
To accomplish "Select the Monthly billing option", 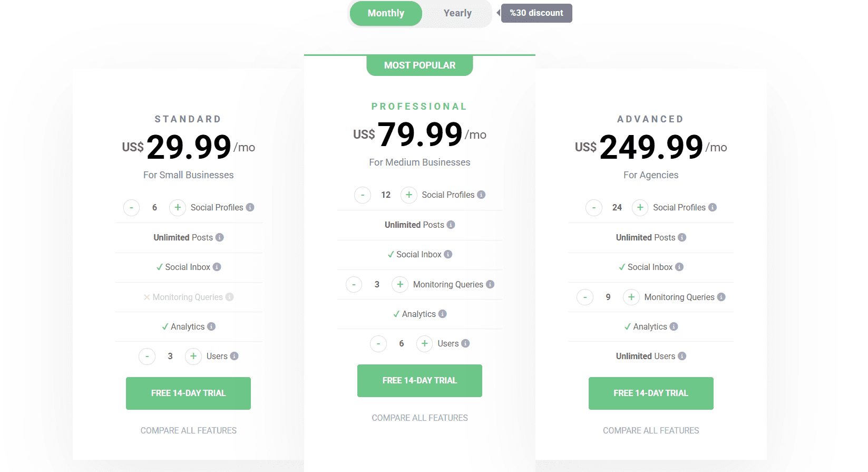I will (x=385, y=13).
